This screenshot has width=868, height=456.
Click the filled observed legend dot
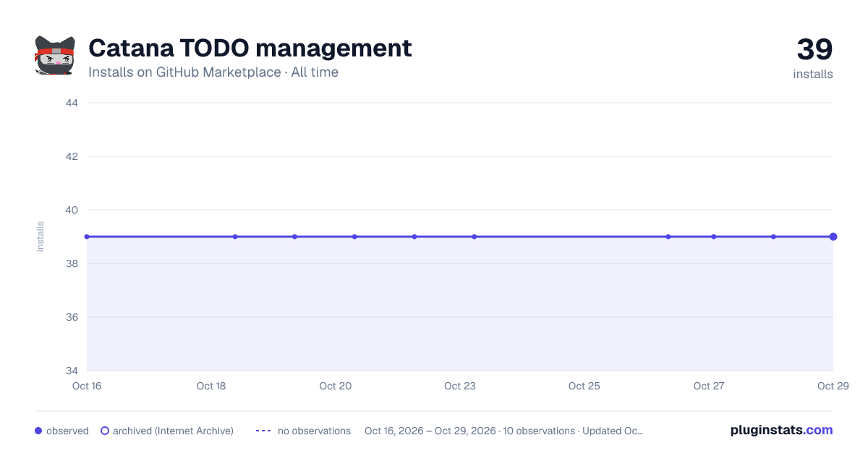click(x=38, y=431)
